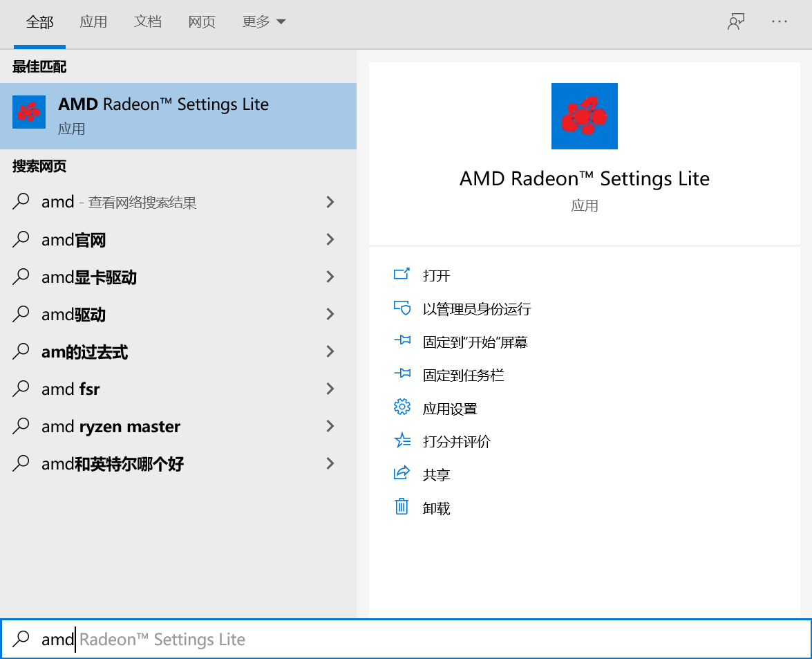This screenshot has height=659, width=812.
Task: Click the run as administrator shield icon
Action: (402, 308)
